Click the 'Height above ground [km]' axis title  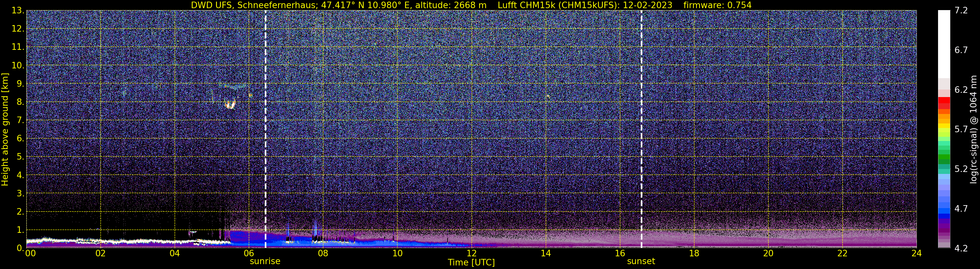(5, 129)
